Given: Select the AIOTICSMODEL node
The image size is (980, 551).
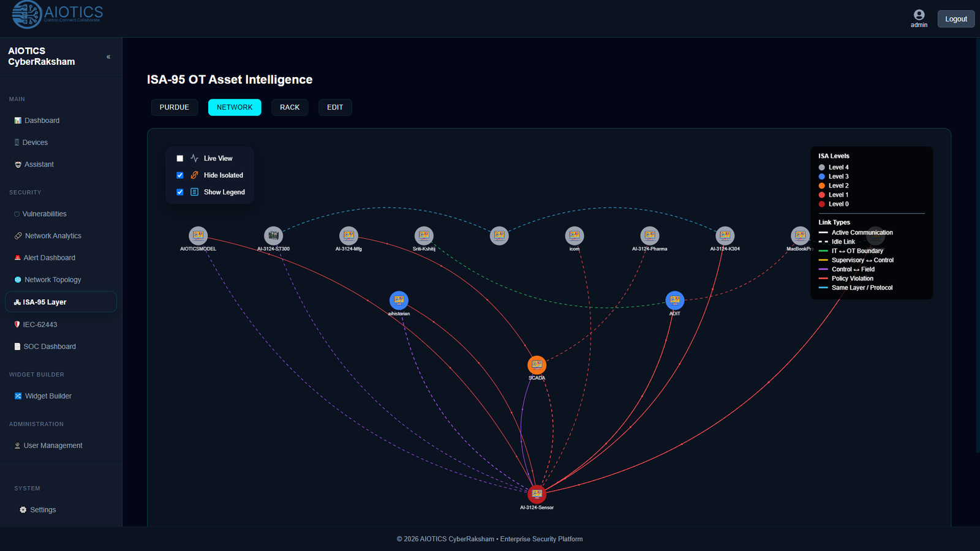Looking at the screenshot, I should 198,236.
